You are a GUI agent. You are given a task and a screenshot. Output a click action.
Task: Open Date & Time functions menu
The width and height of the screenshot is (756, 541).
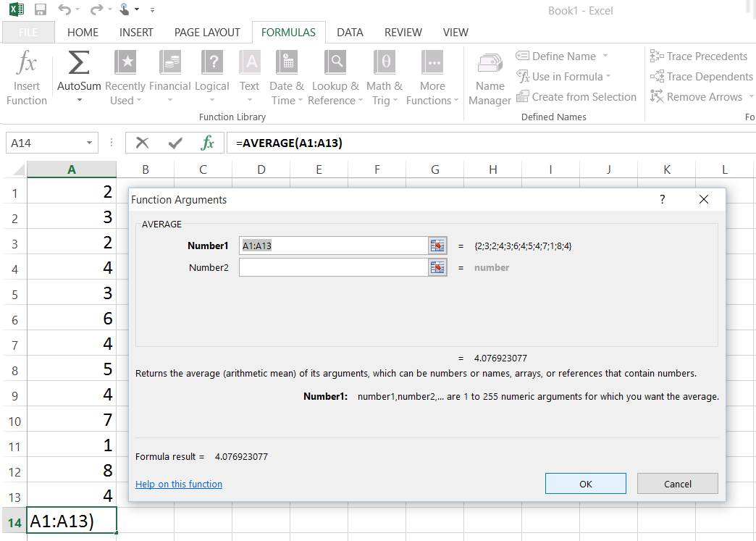click(287, 78)
